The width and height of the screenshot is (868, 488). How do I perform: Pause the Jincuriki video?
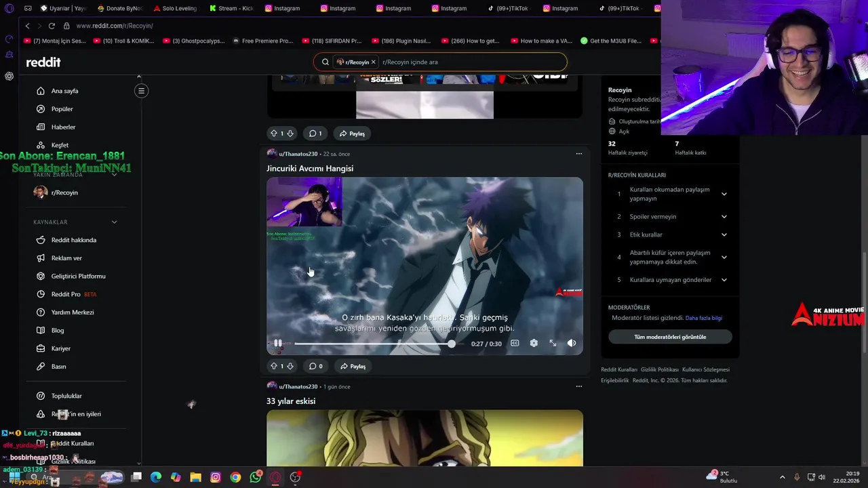point(278,344)
